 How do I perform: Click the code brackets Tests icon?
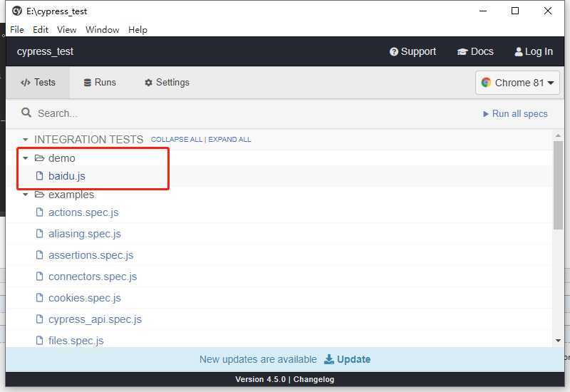pyautogui.click(x=26, y=83)
